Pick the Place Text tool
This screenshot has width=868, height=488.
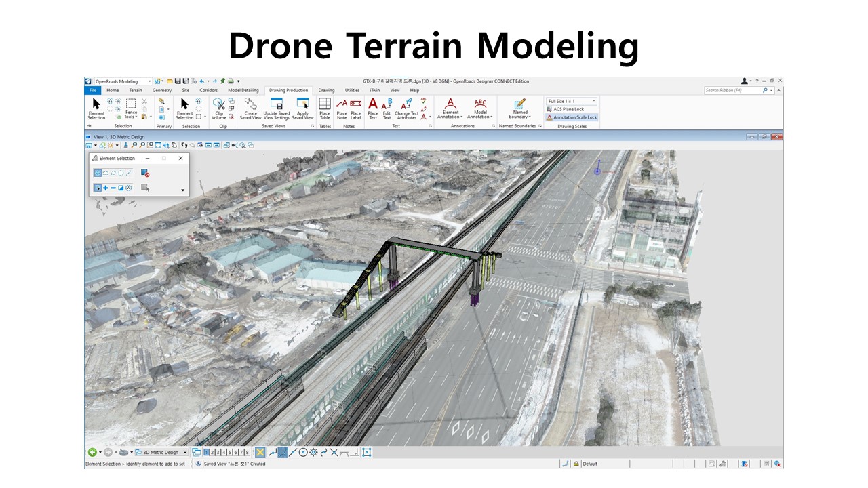pos(373,108)
